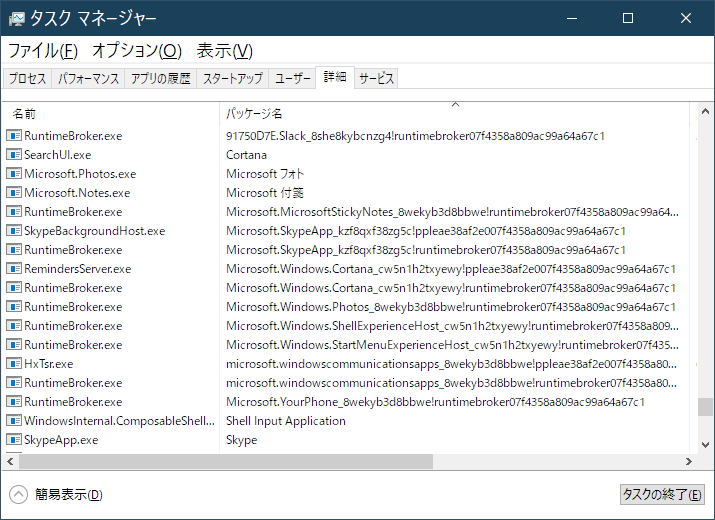Select the Microsoft.Photos.exe process name
Image resolution: width=715 pixels, height=520 pixels.
(x=80, y=174)
